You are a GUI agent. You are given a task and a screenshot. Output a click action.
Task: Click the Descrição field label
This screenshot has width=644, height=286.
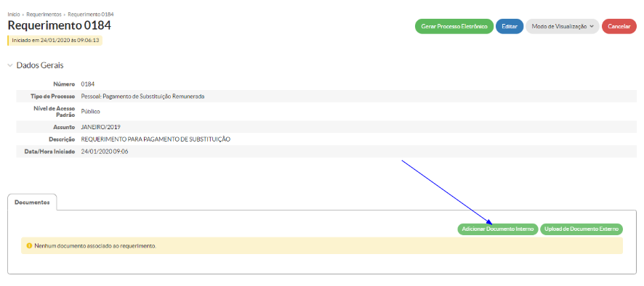click(63, 139)
